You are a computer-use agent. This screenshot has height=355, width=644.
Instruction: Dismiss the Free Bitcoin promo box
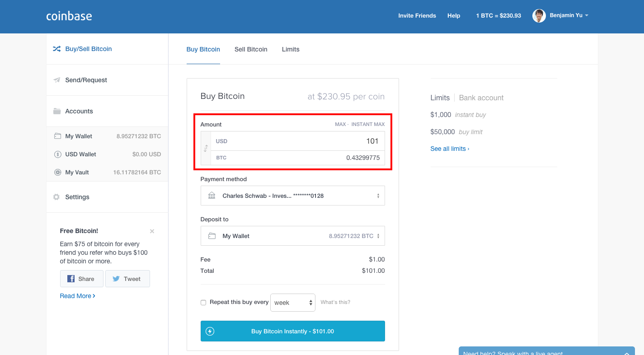click(x=152, y=231)
